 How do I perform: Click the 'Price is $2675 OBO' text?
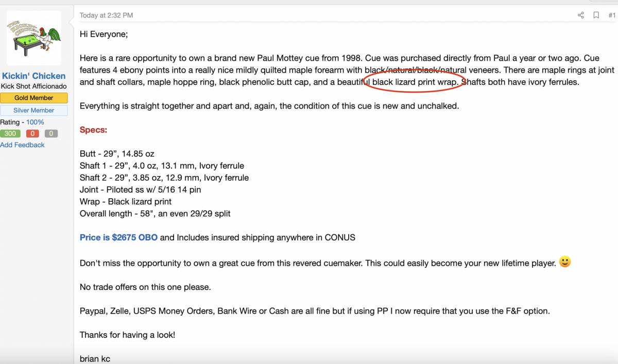pyautogui.click(x=118, y=238)
